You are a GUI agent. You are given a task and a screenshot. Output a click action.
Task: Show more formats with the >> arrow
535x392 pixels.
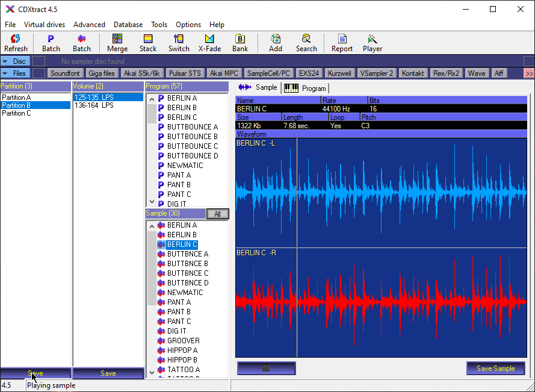click(x=529, y=73)
